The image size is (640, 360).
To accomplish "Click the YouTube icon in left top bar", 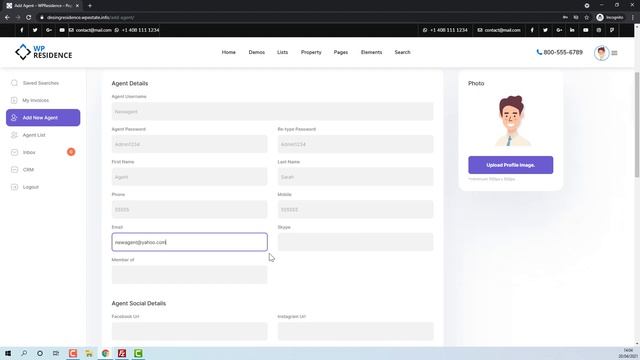I will pyautogui.click(x=62, y=30).
